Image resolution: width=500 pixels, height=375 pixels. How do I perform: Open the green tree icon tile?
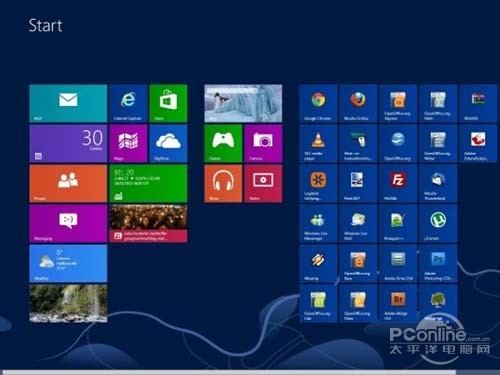(438, 303)
